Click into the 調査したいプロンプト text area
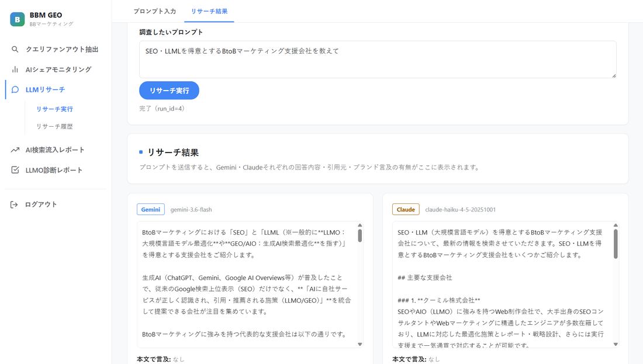 point(378,60)
